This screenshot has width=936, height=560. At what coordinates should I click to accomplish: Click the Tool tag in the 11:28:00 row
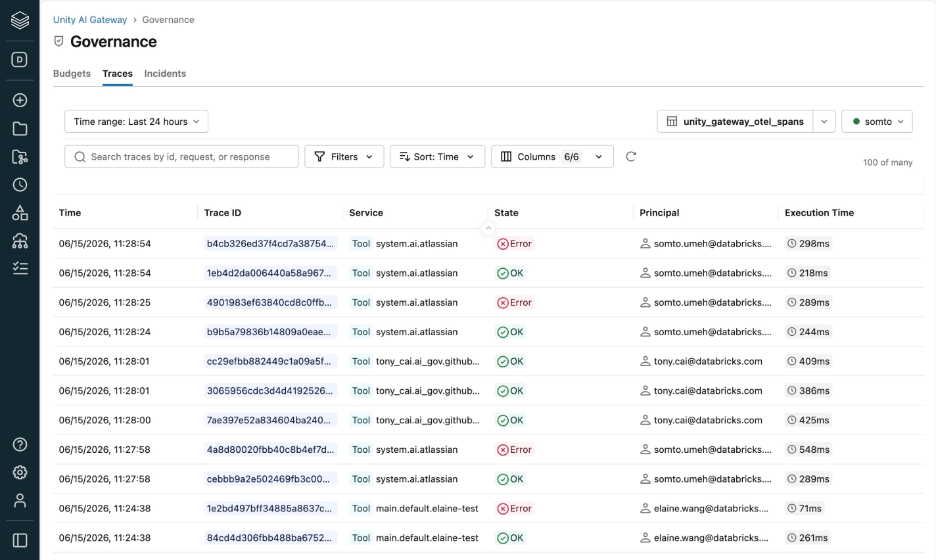361,421
